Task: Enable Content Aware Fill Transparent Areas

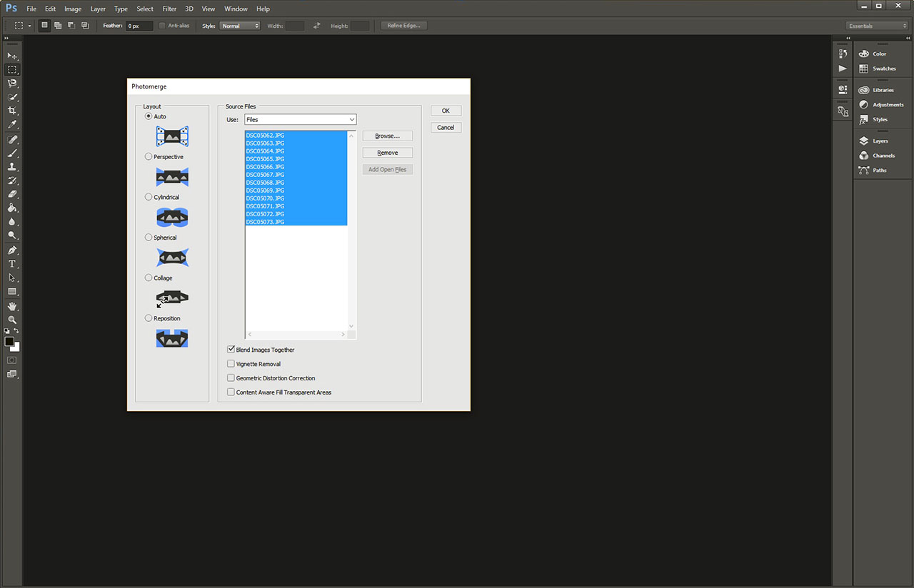Action: 231,392
